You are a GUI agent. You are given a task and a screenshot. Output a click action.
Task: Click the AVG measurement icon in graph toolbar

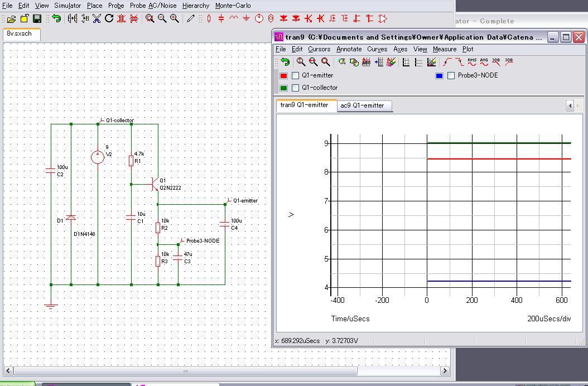tap(484, 62)
